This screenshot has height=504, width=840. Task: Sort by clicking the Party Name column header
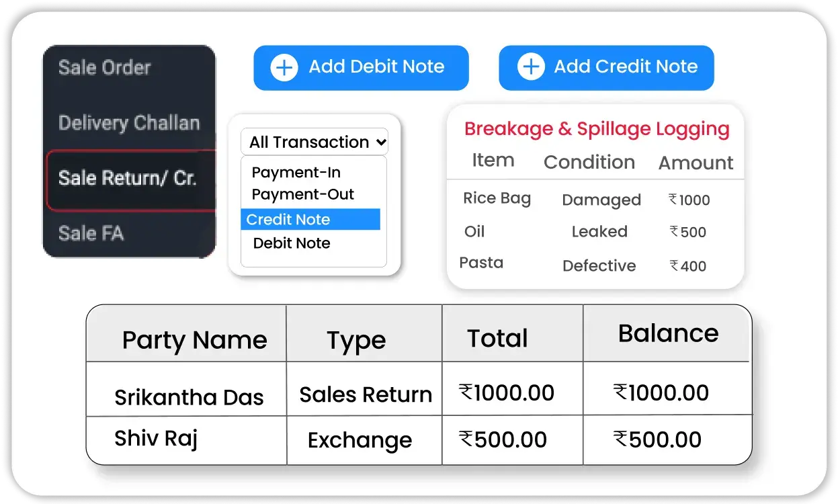pyautogui.click(x=194, y=340)
